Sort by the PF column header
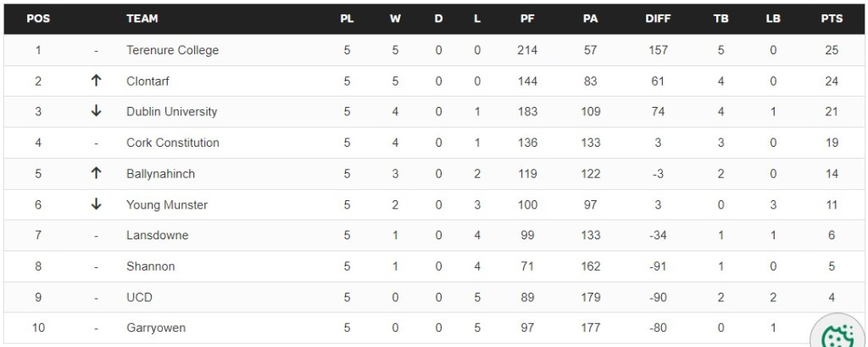Image resolution: width=868 pixels, height=347 pixels. coord(527,19)
